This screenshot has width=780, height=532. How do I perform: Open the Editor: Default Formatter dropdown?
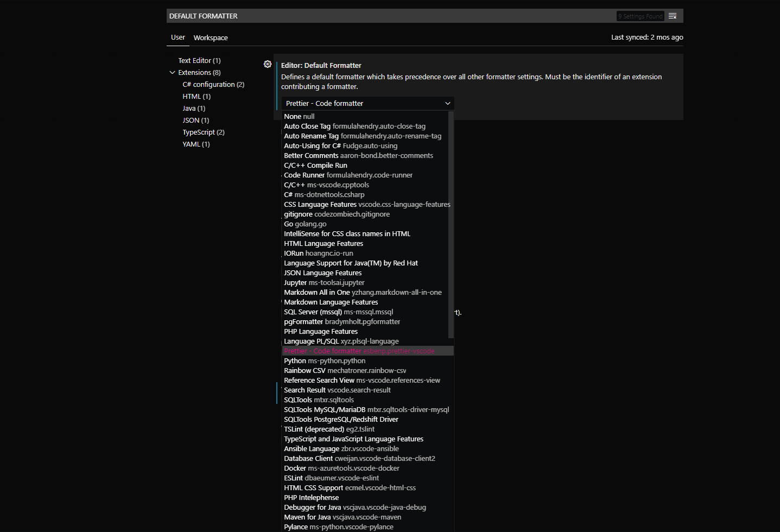(447, 103)
